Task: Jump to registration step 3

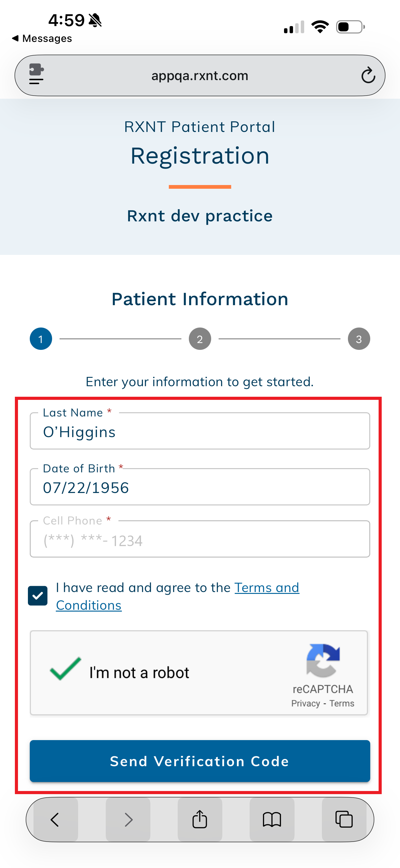Action: (x=358, y=339)
